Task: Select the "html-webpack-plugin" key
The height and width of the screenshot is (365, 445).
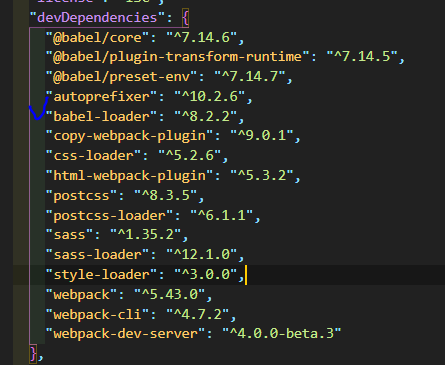Action: tap(130, 176)
